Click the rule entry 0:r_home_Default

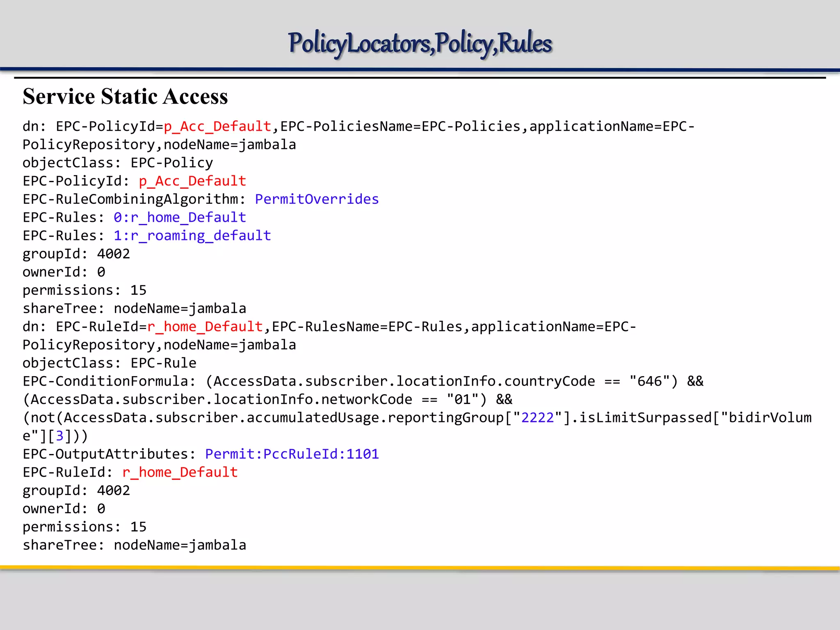180,217
